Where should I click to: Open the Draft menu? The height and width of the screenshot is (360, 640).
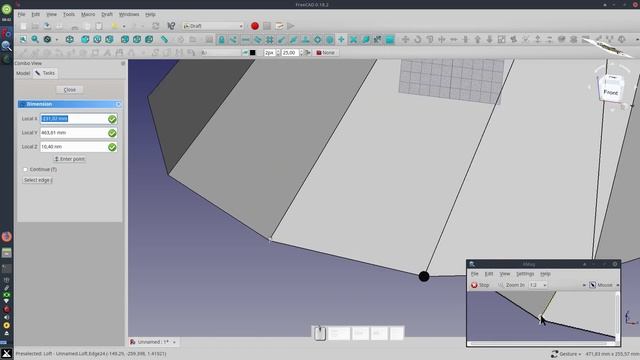click(x=107, y=14)
